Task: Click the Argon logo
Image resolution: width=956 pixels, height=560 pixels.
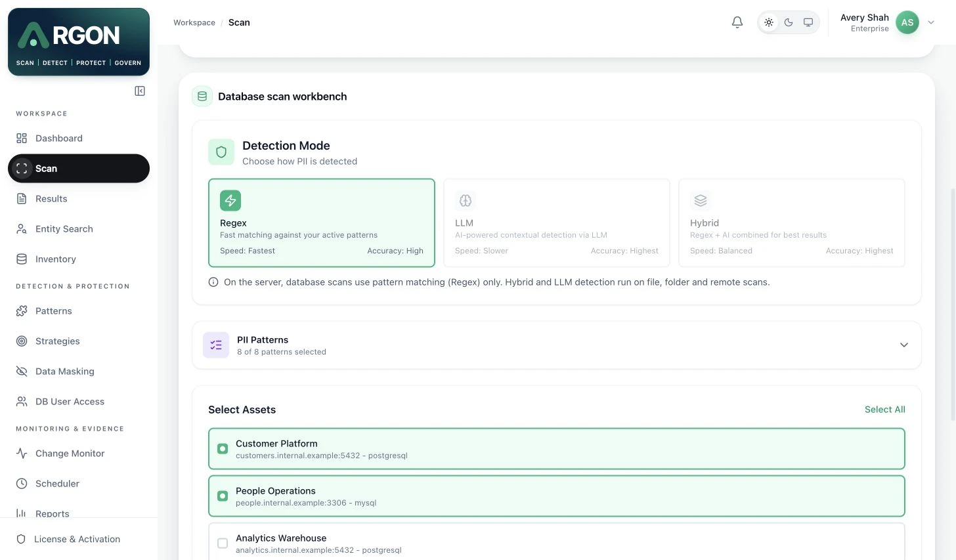Action: tap(79, 42)
